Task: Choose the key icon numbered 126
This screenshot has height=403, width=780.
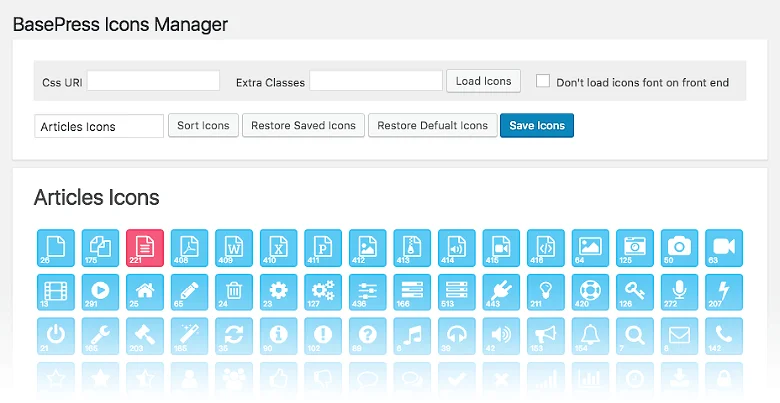Action: point(635,292)
